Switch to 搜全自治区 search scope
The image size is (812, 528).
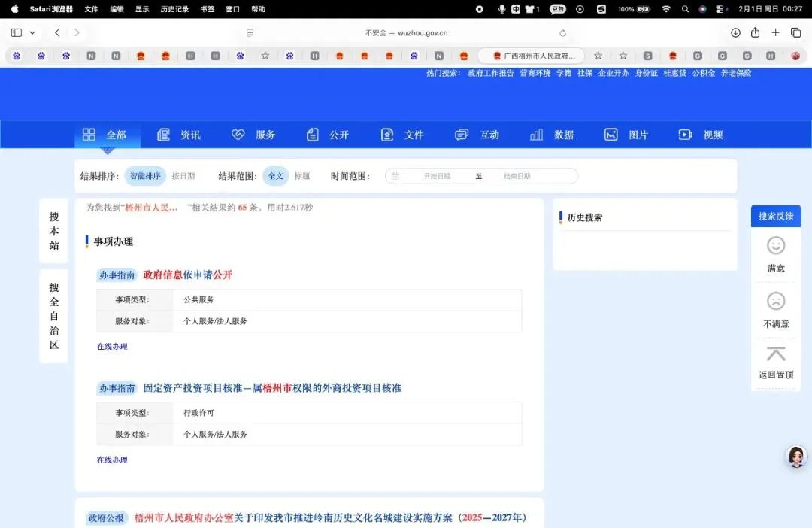(54, 316)
